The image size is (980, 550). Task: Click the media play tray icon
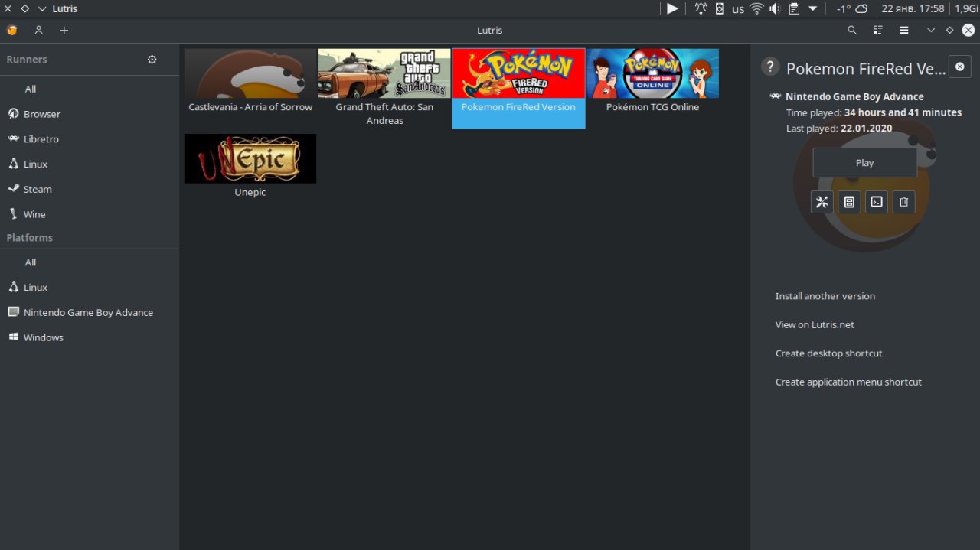(672, 8)
